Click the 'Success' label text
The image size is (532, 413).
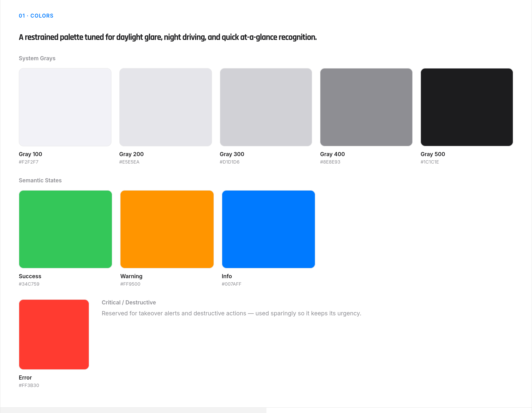click(x=30, y=276)
